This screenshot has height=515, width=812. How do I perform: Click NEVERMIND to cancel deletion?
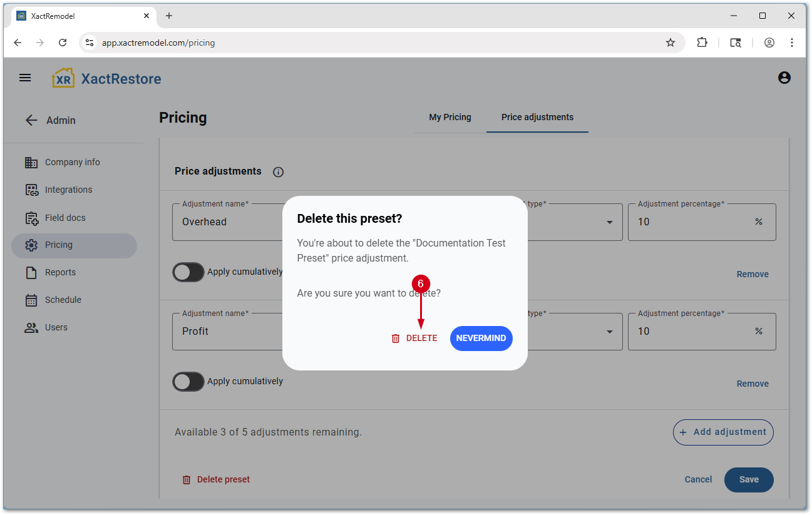pyautogui.click(x=481, y=339)
